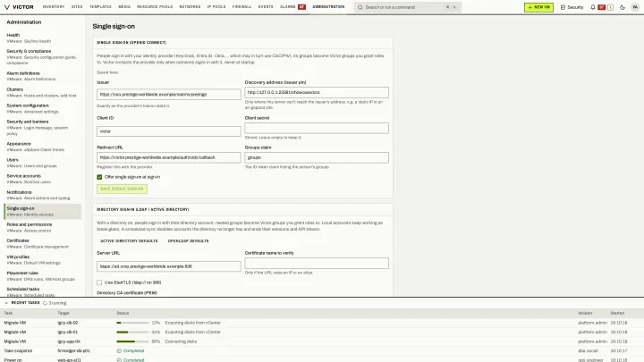Open Health in the admin sidebar
The height and width of the screenshot is (362, 644).
pyautogui.click(x=42, y=38)
